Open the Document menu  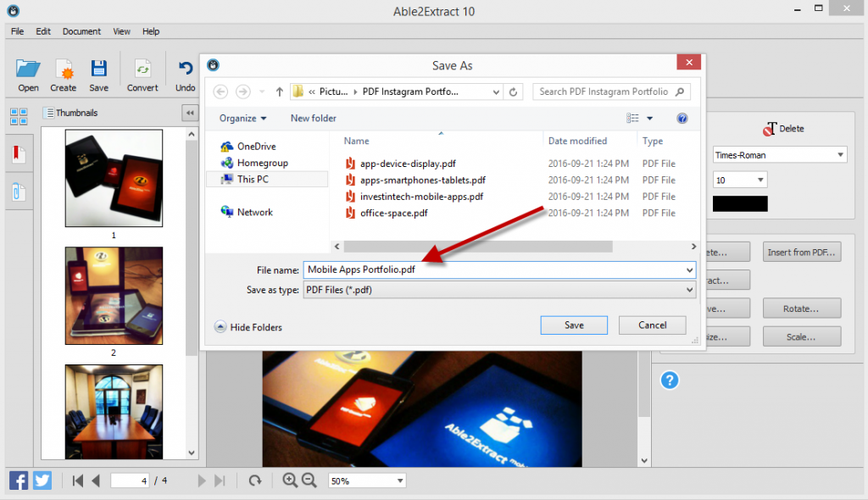click(81, 31)
